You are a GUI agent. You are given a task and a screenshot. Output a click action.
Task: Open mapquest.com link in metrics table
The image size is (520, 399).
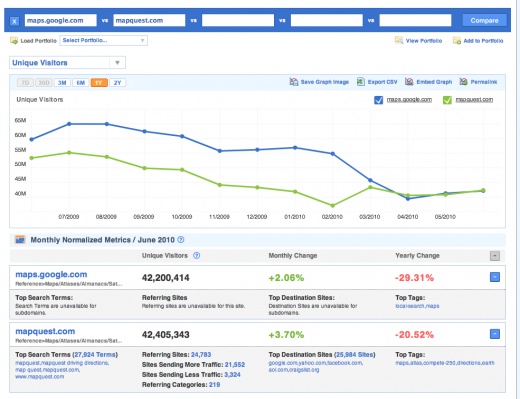point(45,332)
